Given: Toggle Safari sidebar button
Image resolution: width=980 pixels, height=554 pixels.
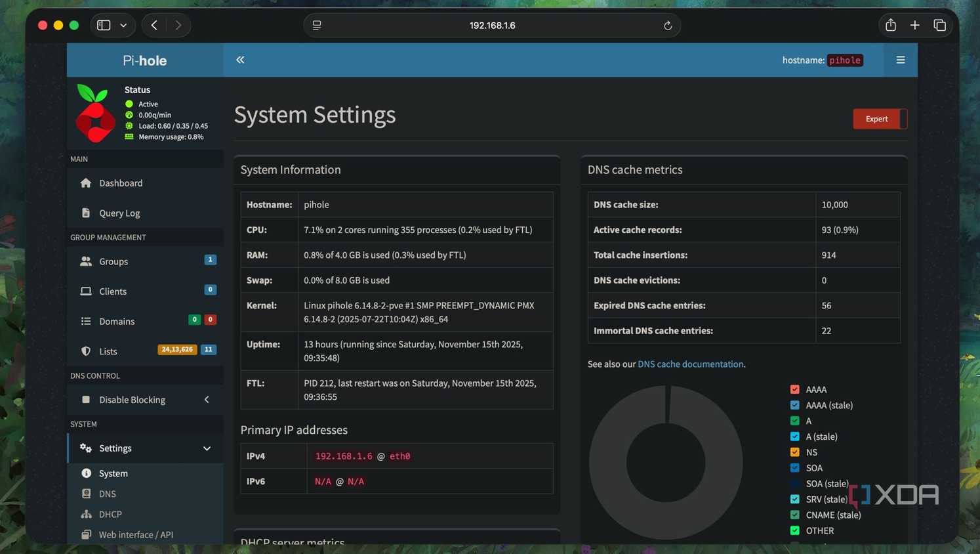Looking at the screenshot, I should pos(104,25).
